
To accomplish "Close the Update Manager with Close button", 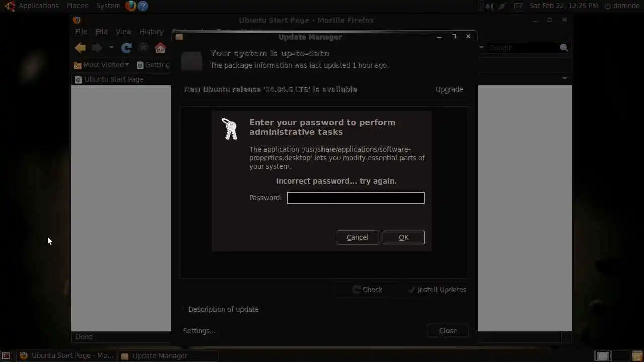I will click(448, 331).
